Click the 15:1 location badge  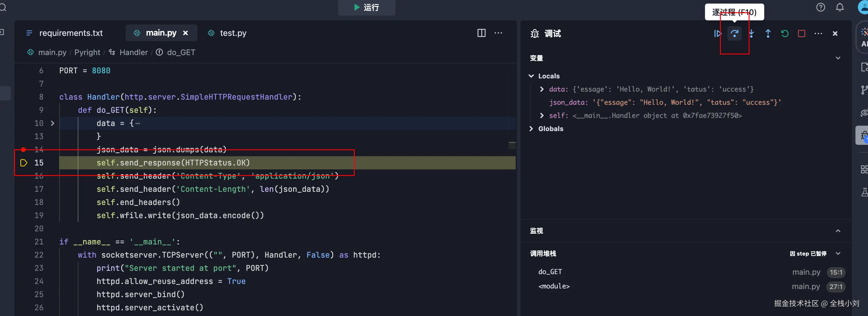[x=836, y=272]
